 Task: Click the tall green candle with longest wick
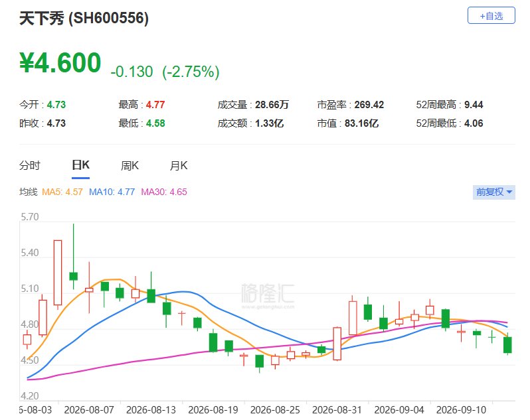coord(73,257)
